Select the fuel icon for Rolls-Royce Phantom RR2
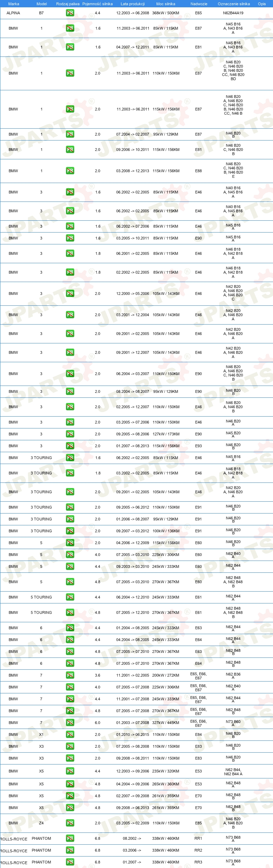 pos(70,850)
